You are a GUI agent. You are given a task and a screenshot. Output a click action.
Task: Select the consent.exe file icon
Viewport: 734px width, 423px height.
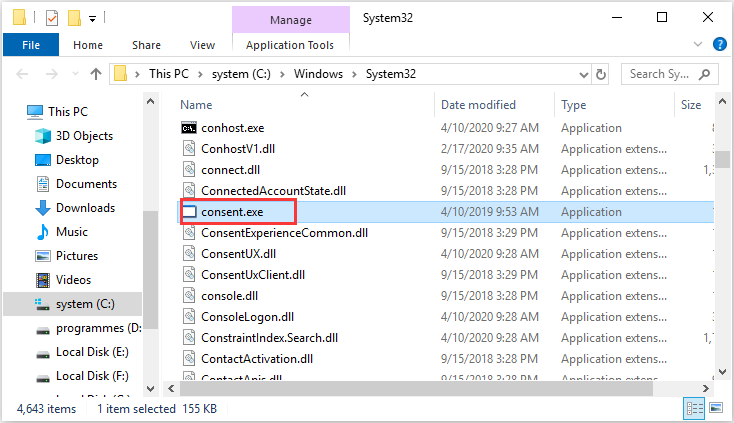tap(189, 212)
